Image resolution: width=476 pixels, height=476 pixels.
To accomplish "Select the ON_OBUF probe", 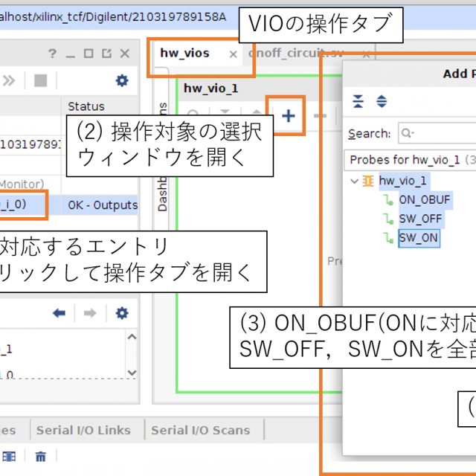I will click(x=425, y=199).
